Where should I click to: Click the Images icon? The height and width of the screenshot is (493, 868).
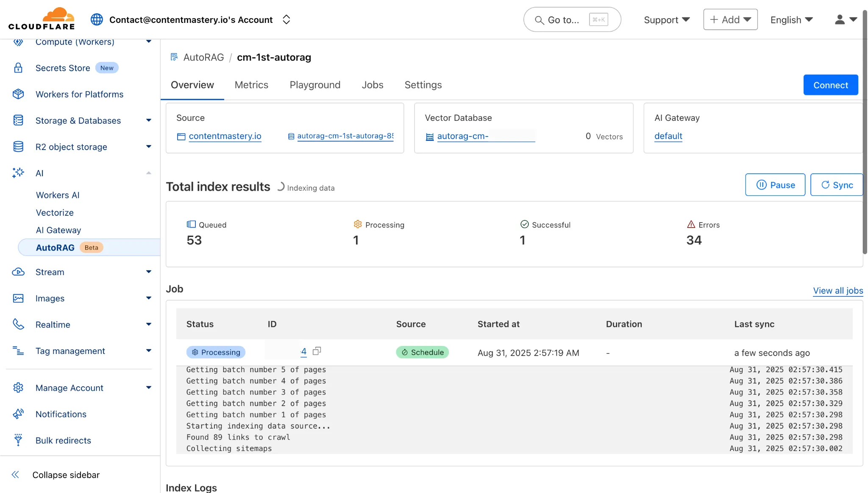pos(18,298)
